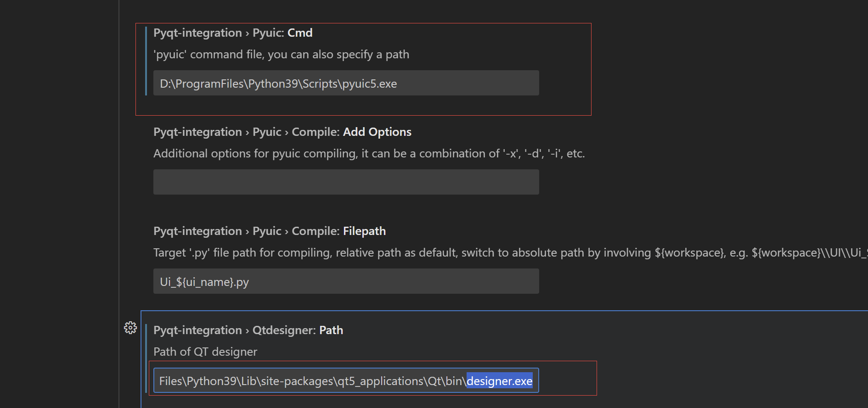Click the description mentioning '-x', '-d', '-i' options
This screenshot has width=868, height=408.
tap(368, 153)
